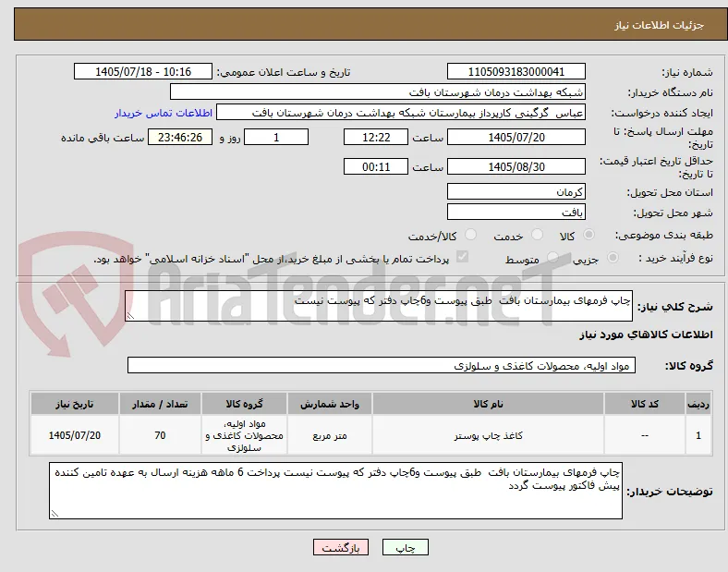This screenshot has height=572, width=728.
Task: Click the گروه کالا table column header
Action: tap(244, 404)
